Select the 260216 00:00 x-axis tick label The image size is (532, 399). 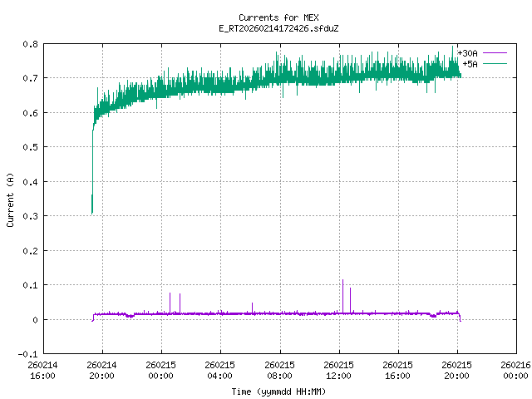tap(517, 370)
